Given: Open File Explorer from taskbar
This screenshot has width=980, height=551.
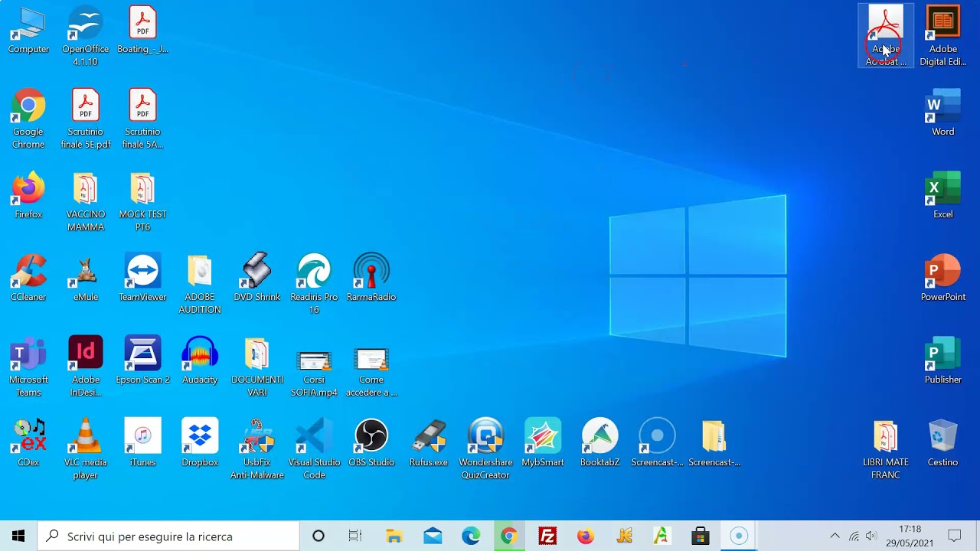Looking at the screenshot, I should pos(394,536).
